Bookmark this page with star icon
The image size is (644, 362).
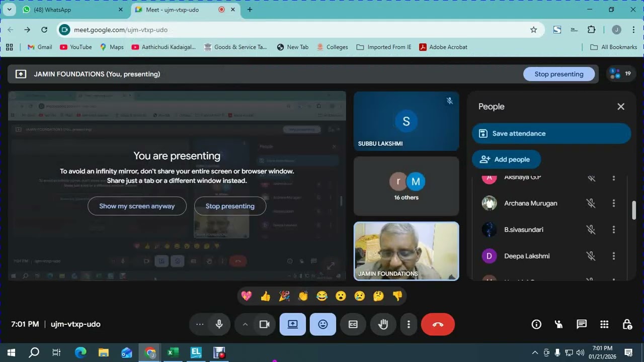pos(533,30)
